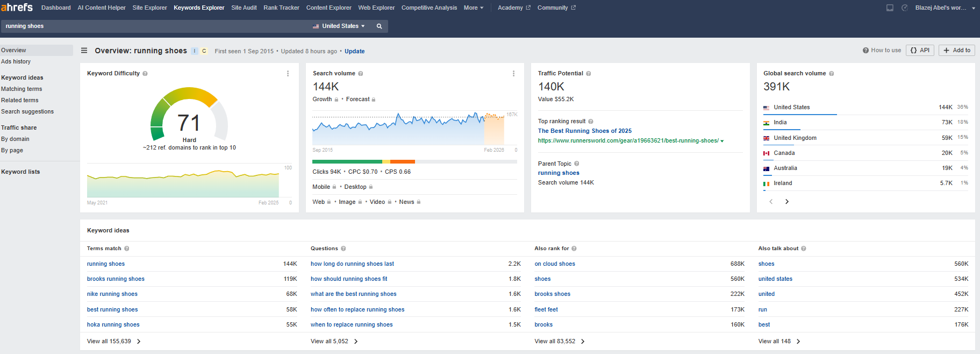Expand the top ranking URL dropdown arrow

tap(722, 141)
